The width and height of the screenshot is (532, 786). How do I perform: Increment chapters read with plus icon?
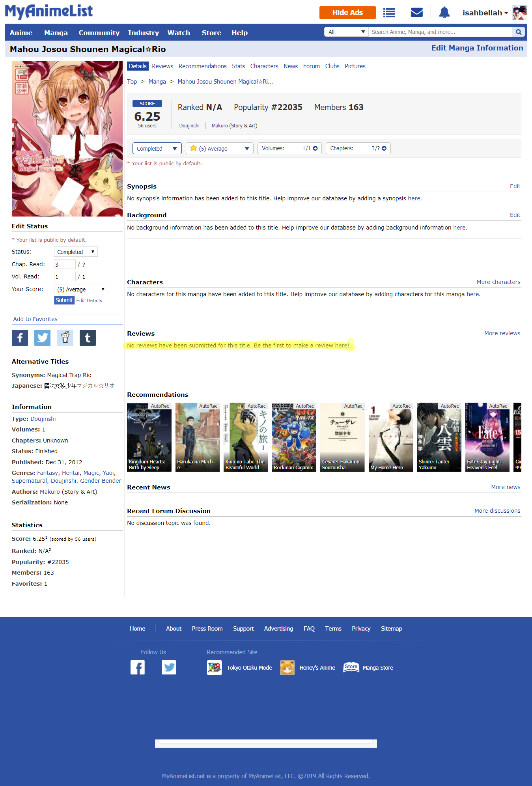(384, 148)
